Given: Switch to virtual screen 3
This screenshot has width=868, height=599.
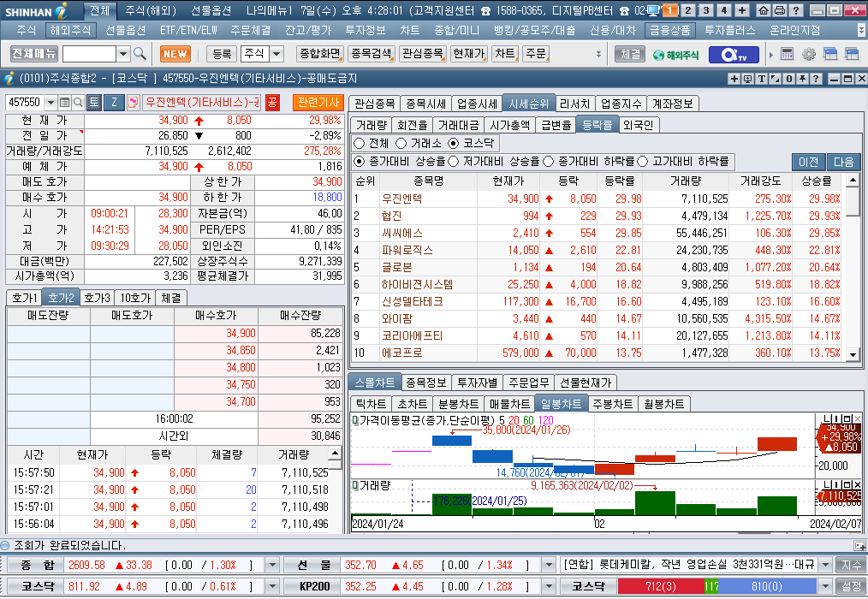Looking at the screenshot, I should click(706, 10).
